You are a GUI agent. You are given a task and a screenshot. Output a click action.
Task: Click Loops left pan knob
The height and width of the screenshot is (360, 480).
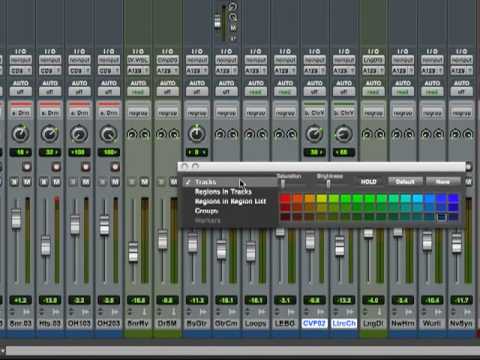249,134
